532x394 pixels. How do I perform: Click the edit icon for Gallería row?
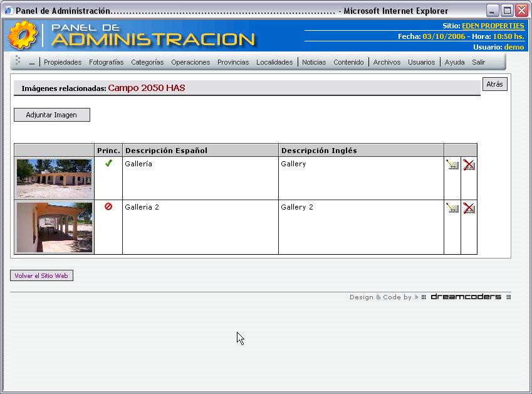[x=452, y=165]
